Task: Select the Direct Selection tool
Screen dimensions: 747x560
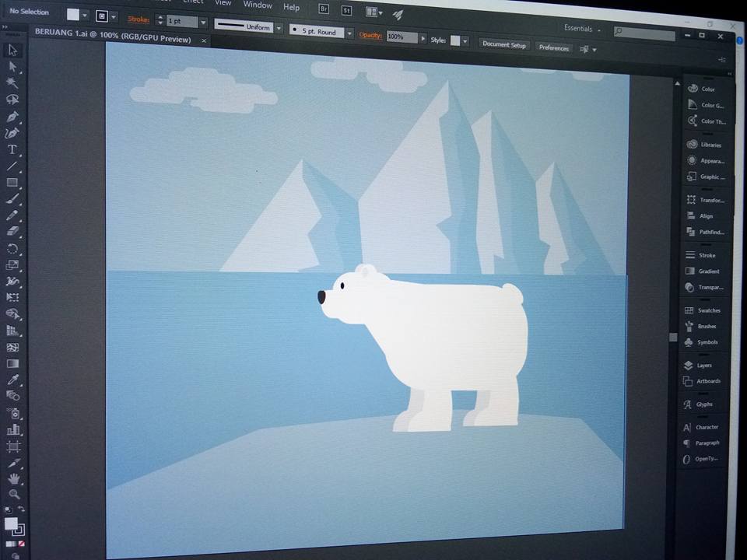Action: coord(12,67)
